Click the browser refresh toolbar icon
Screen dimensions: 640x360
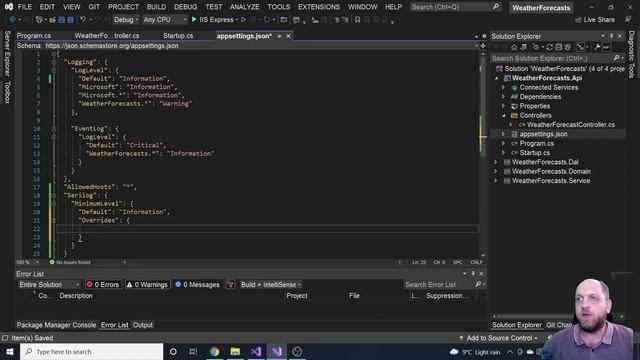coord(267,20)
